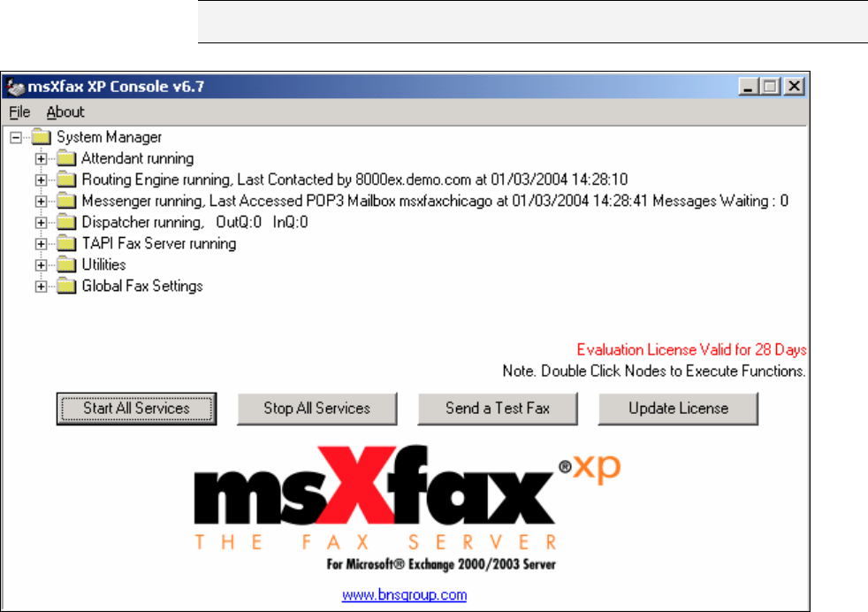The width and height of the screenshot is (868, 612).
Task: Open the File menu
Action: 19,112
